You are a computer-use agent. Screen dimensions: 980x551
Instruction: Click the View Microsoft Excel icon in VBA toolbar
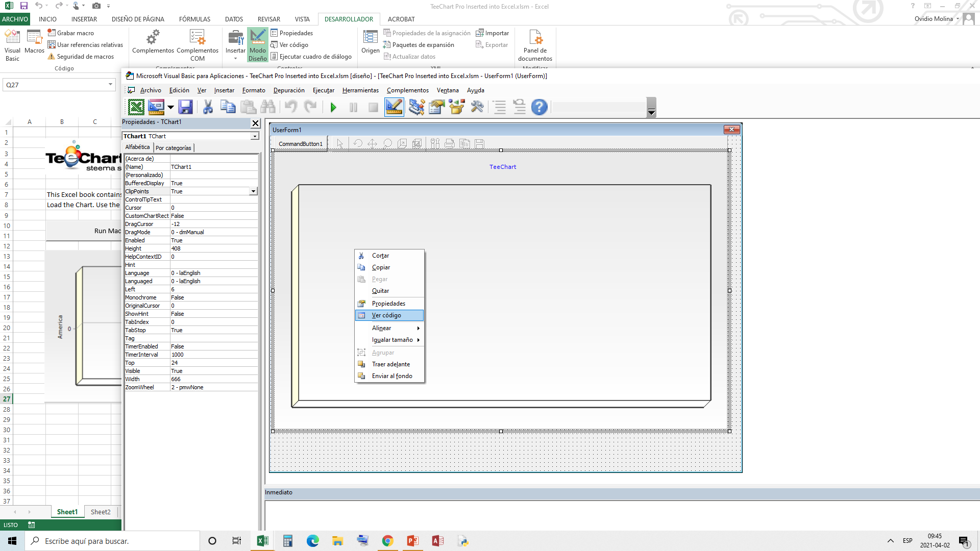point(136,107)
